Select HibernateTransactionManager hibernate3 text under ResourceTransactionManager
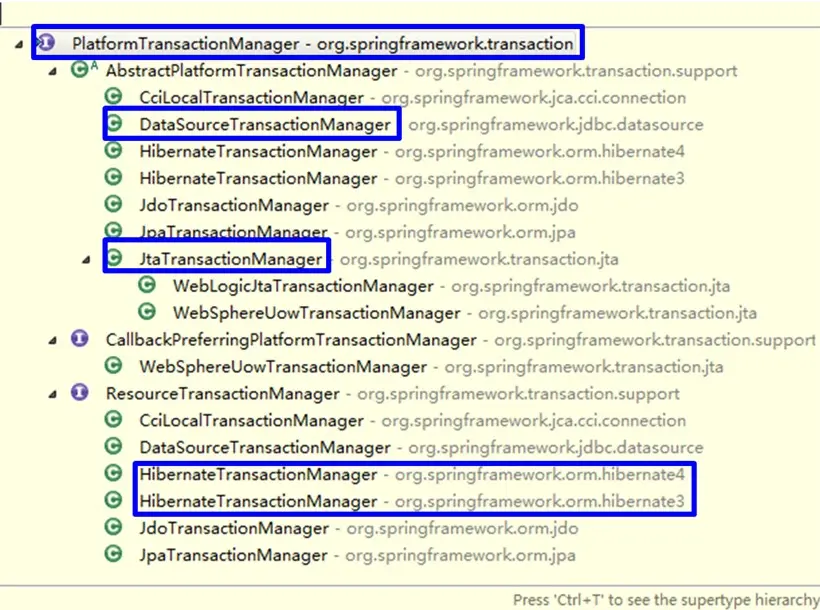 point(258,501)
